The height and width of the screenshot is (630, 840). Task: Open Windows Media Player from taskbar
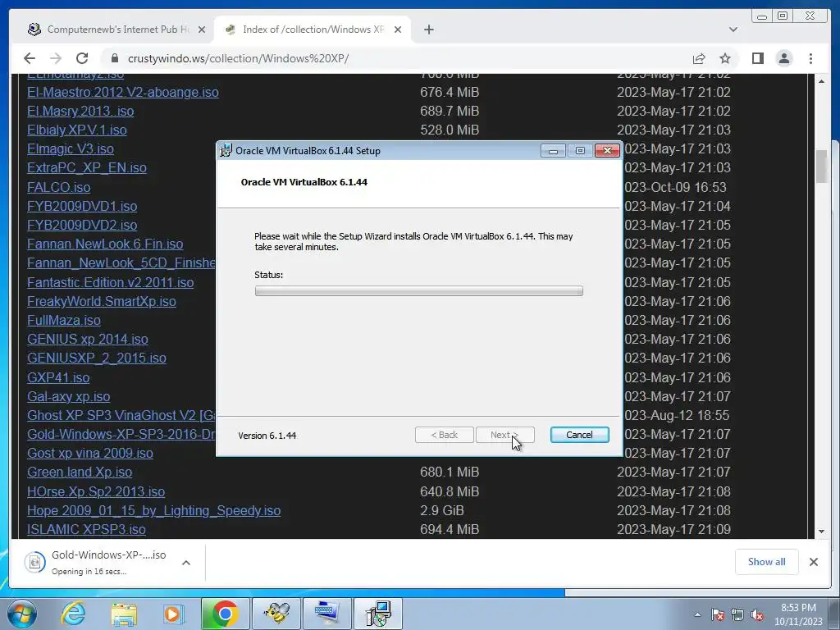pyautogui.click(x=174, y=614)
